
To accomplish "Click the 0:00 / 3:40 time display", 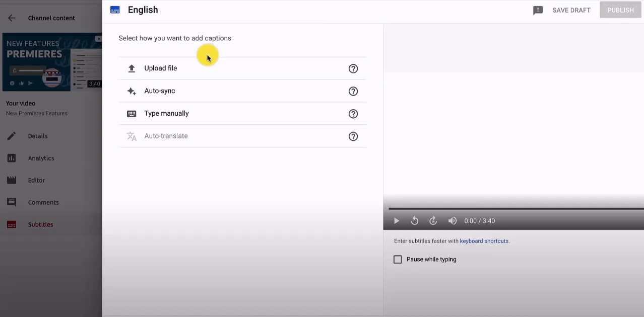I will tap(480, 221).
